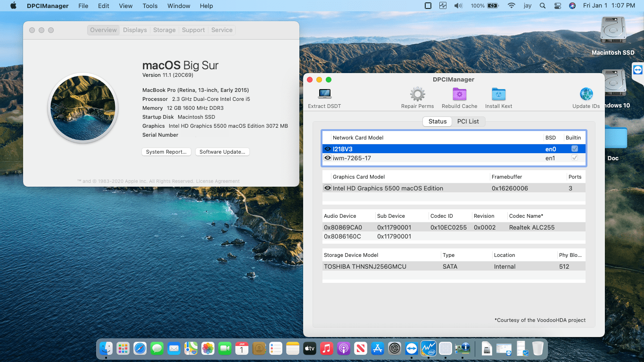
Task: Click the System Report... button
Action: 166,152
